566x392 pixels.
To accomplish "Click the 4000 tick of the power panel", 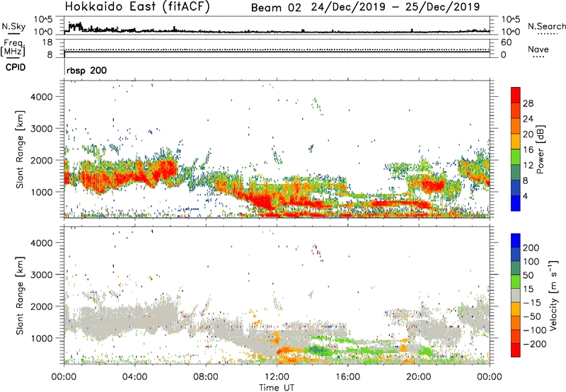I will tap(42, 97).
